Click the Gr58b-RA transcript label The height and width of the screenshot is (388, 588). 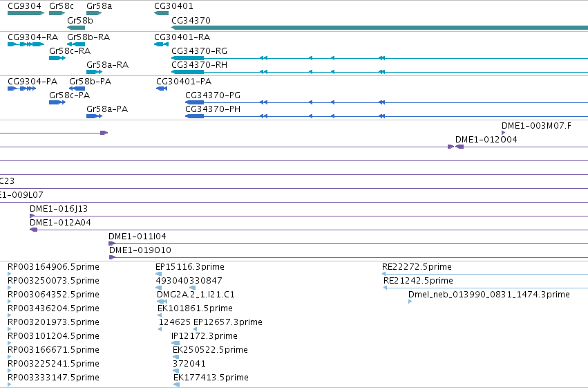[88, 37]
